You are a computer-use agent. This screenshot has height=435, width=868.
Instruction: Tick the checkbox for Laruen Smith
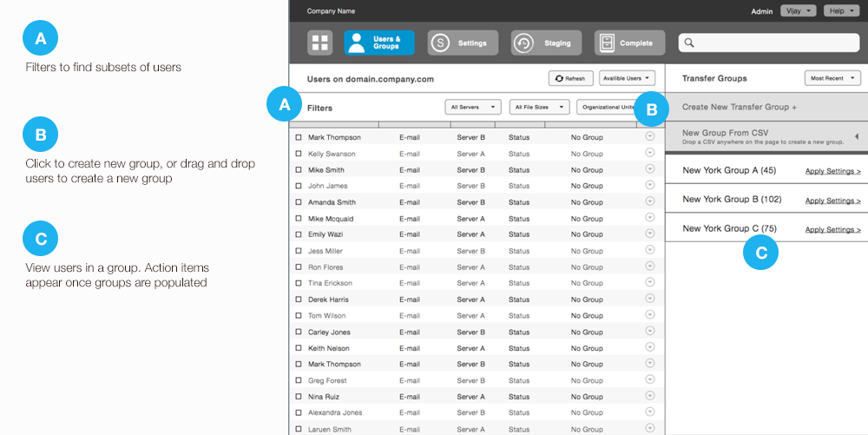(x=299, y=430)
